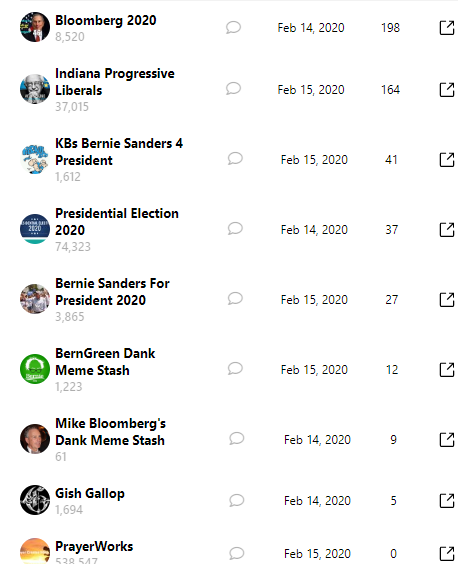Open external link for Presidential Election 2020
Viewport: 469px width, 564px height.
tap(447, 229)
